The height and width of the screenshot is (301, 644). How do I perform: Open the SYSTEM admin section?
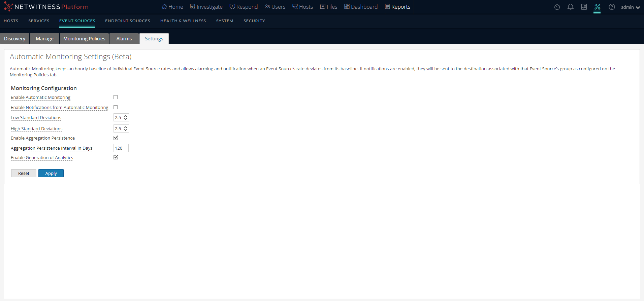(x=225, y=21)
